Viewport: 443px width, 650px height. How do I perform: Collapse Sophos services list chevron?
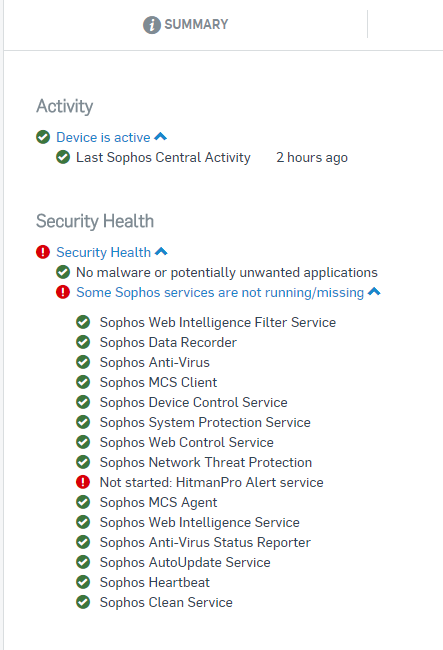pos(374,291)
